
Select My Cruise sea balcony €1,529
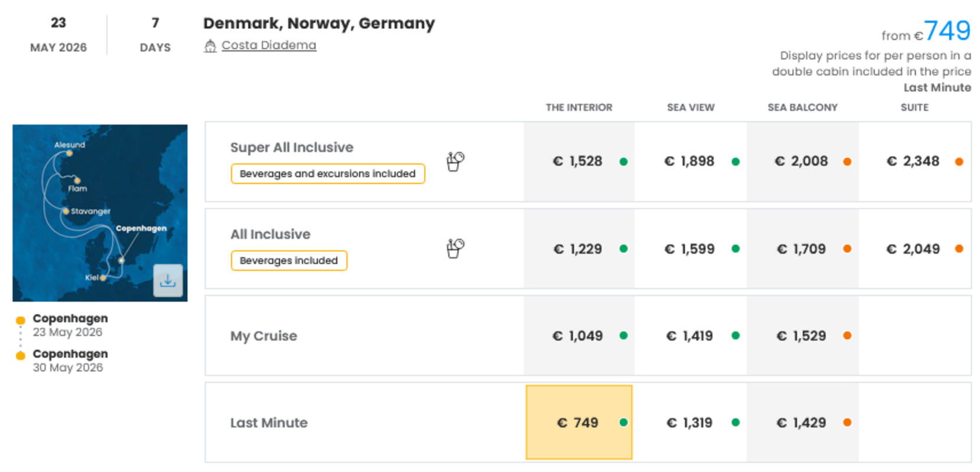[802, 336]
